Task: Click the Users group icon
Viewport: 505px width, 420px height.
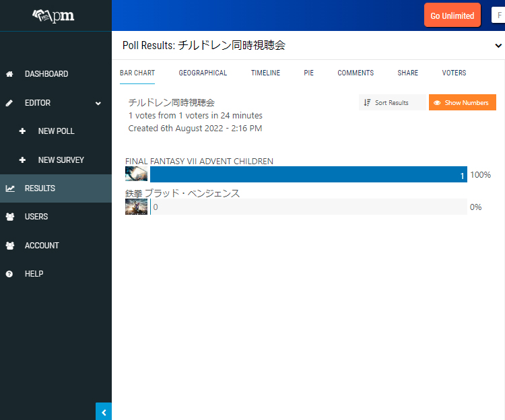Action: click(x=9, y=217)
